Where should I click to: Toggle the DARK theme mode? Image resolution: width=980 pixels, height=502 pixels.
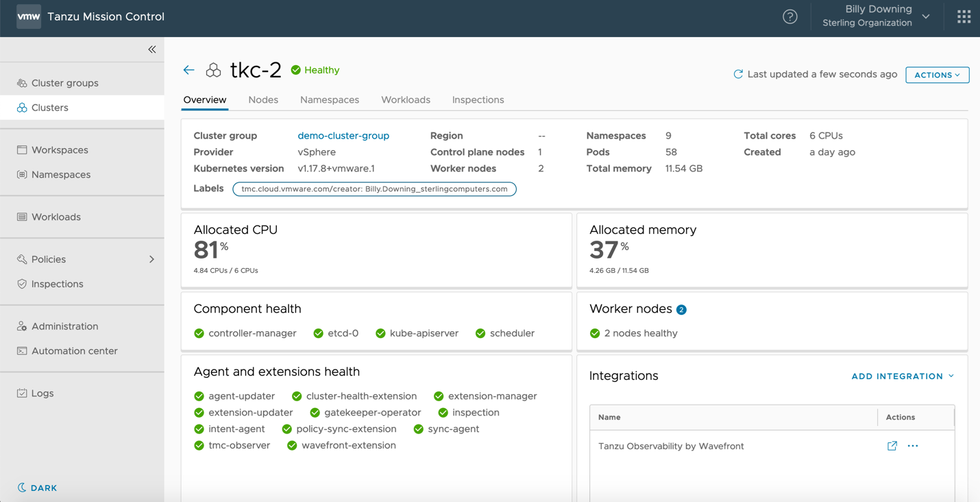(x=37, y=488)
